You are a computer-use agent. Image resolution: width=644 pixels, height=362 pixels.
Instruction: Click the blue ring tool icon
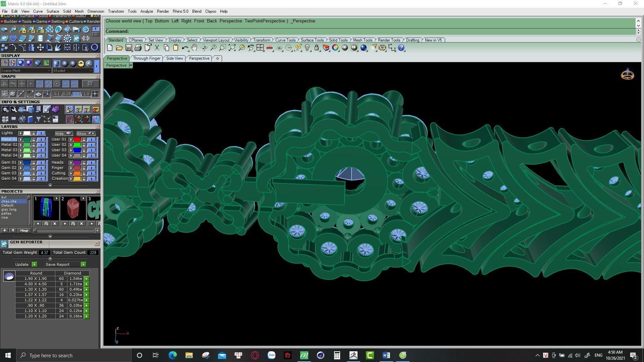click(x=95, y=48)
